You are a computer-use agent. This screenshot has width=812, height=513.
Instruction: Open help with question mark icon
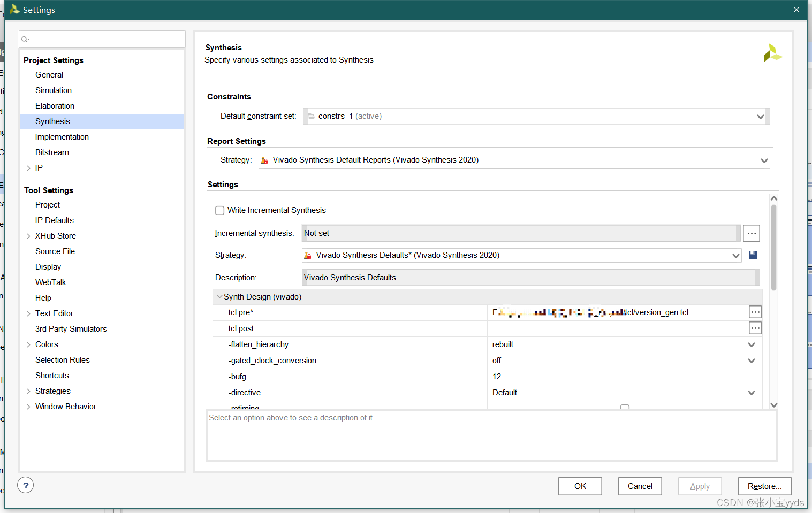26,485
